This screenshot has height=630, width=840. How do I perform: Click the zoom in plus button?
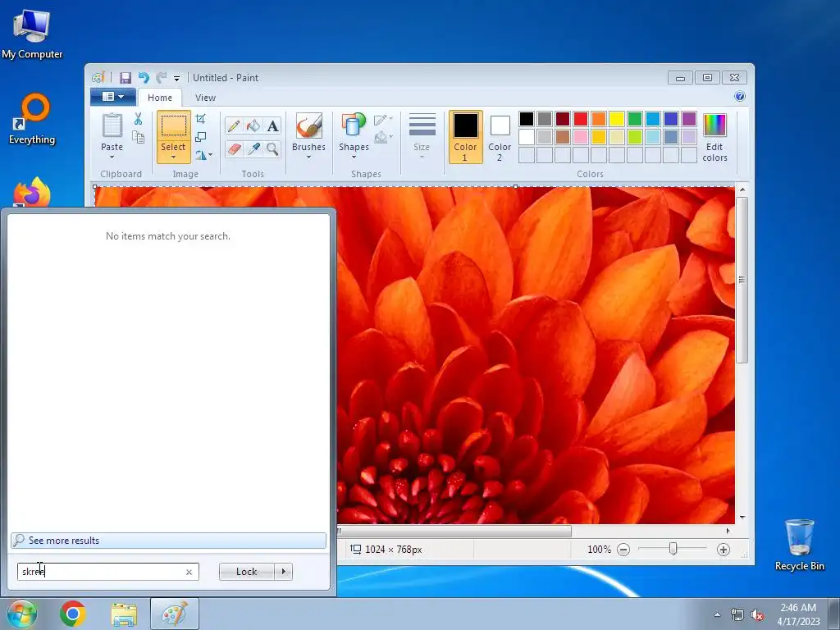(x=724, y=549)
